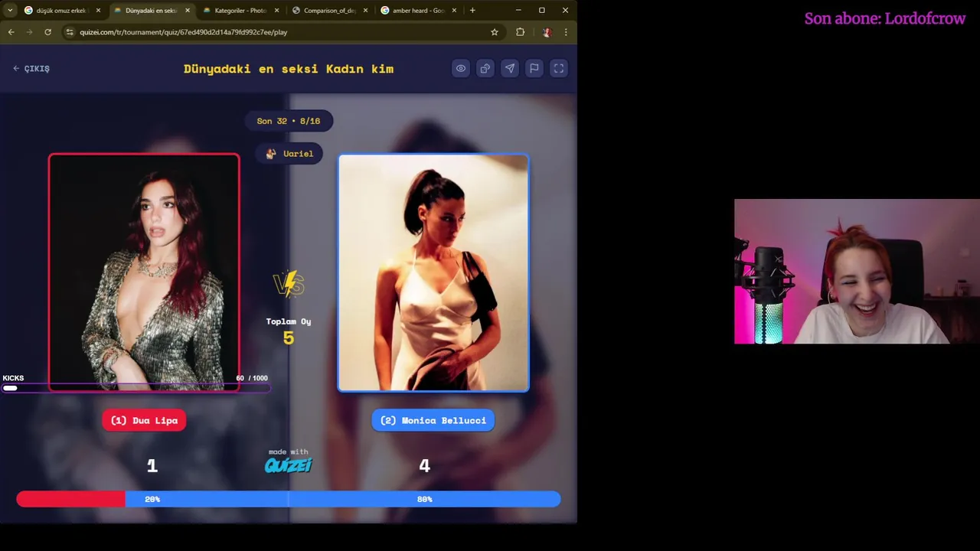
Task: Switch to the amber heard Google tab
Action: tap(416, 11)
